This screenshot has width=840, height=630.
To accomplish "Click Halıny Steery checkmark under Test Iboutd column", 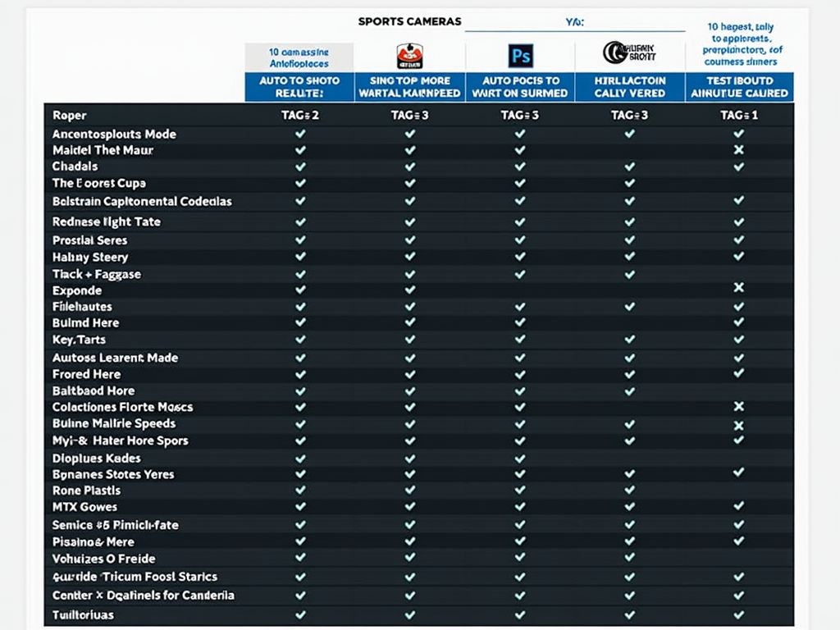I will [739, 256].
